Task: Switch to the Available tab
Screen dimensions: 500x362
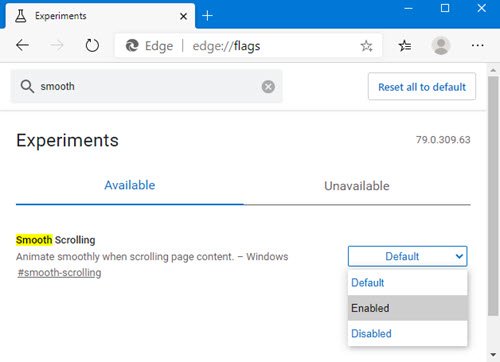Action: pos(130,185)
